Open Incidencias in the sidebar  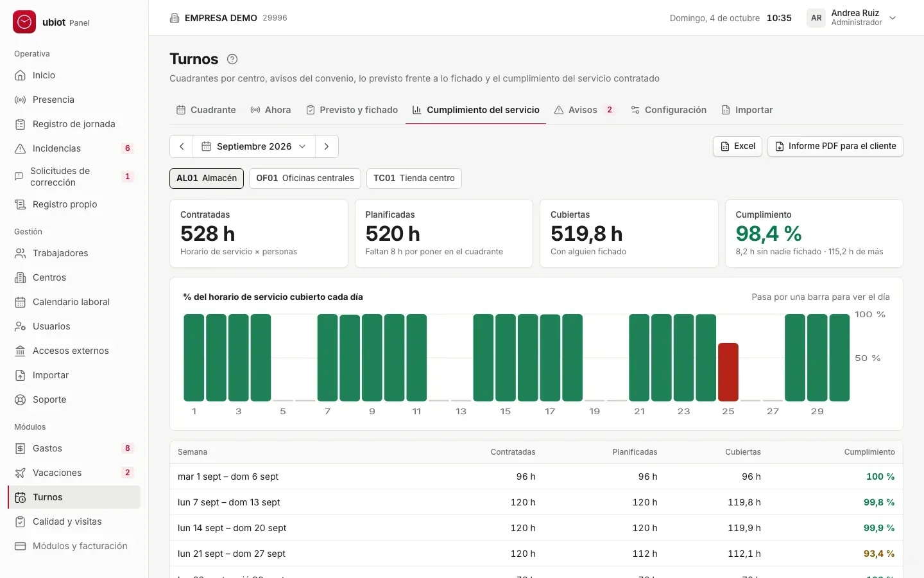click(74, 148)
